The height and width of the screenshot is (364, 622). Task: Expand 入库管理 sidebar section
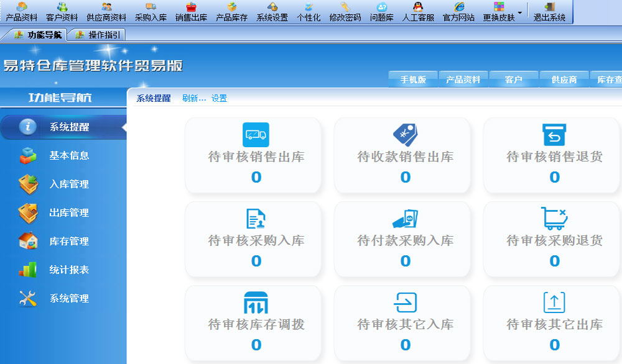click(x=69, y=184)
